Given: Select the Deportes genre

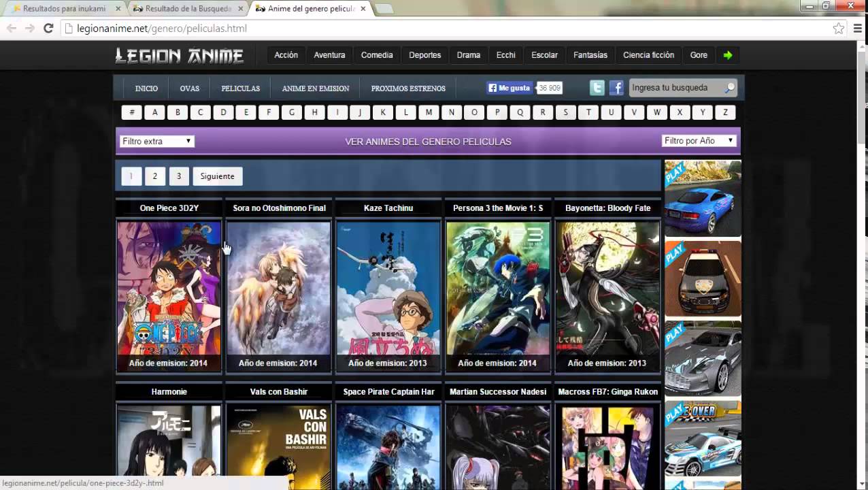Looking at the screenshot, I should [x=425, y=55].
